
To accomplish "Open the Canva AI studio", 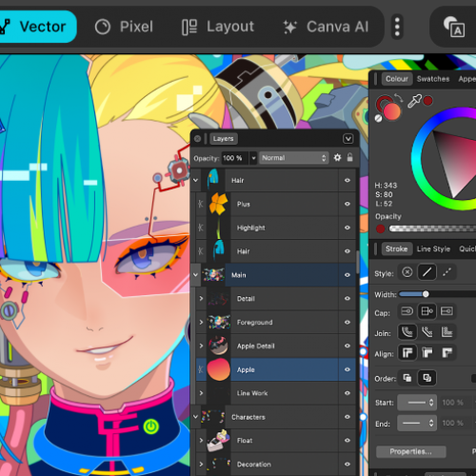I will click(326, 27).
